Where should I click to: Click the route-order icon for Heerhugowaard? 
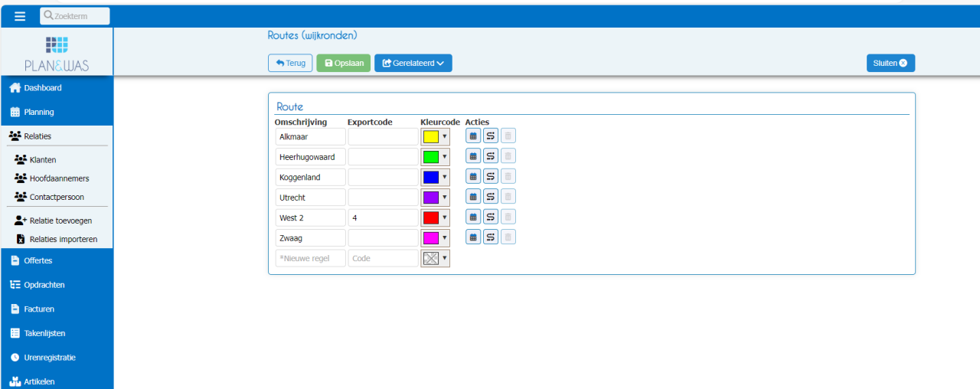(x=491, y=156)
